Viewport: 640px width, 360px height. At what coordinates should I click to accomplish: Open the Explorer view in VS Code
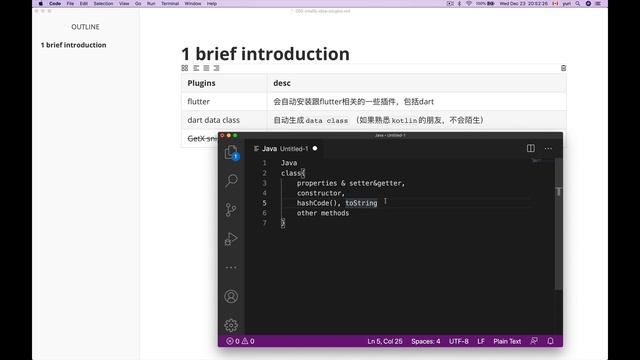(231, 152)
